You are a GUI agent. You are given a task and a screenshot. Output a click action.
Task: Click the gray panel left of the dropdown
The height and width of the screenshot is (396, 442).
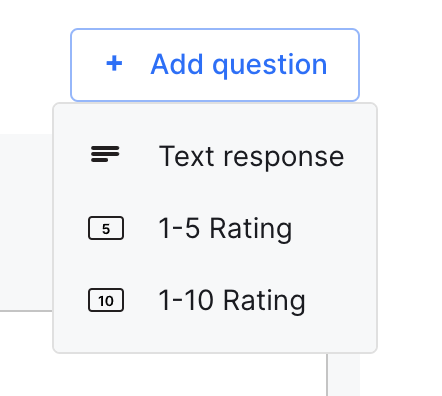[x=26, y=222]
